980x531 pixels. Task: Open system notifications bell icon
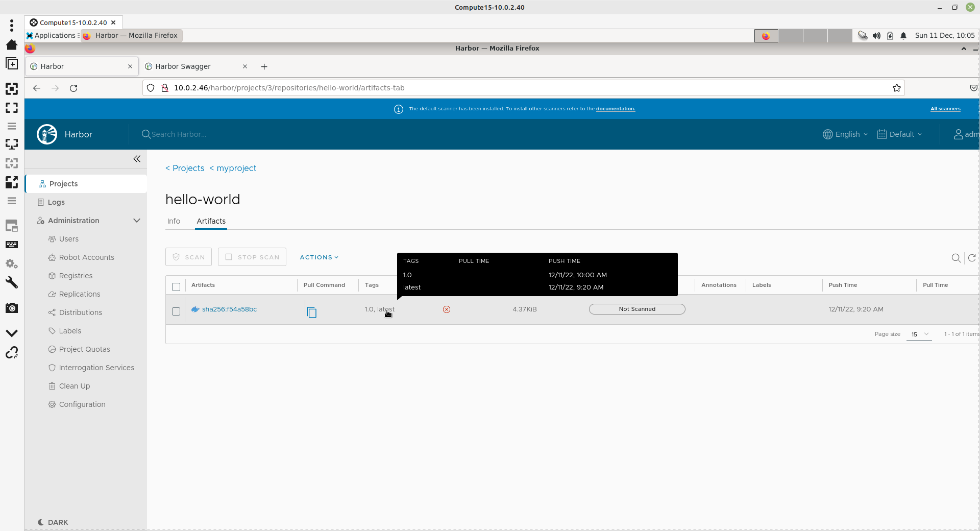pyautogui.click(x=903, y=36)
